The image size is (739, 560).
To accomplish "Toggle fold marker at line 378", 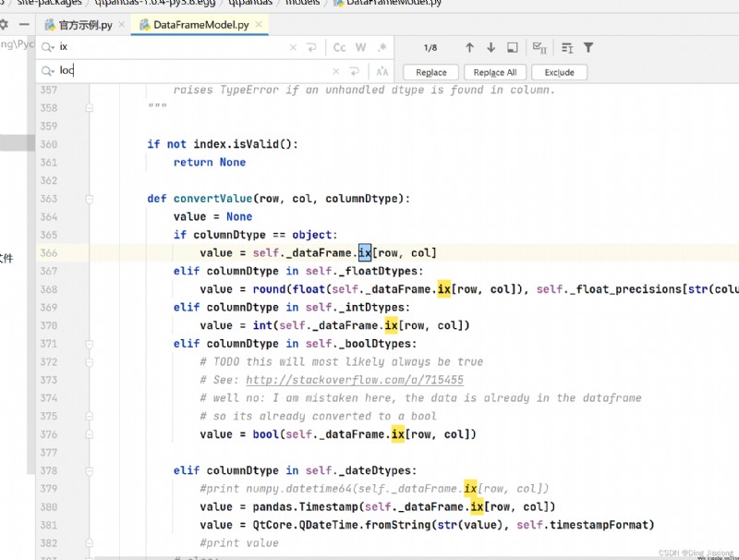I will [x=89, y=471].
